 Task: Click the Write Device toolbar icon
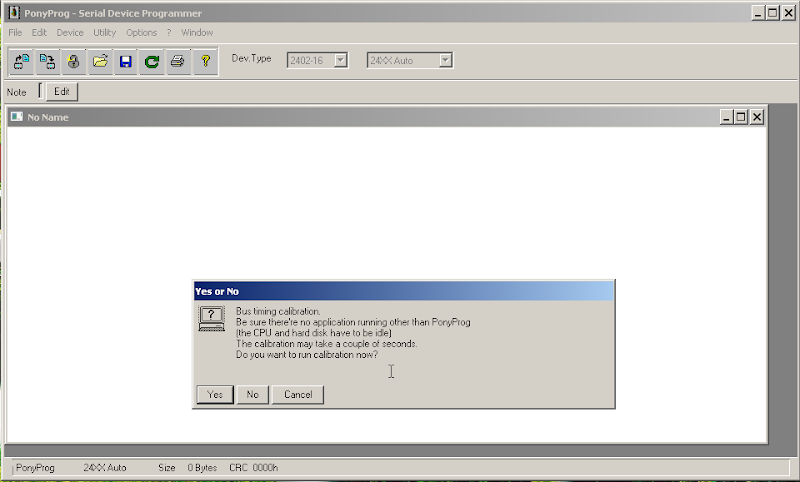click(x=47, y=62)
